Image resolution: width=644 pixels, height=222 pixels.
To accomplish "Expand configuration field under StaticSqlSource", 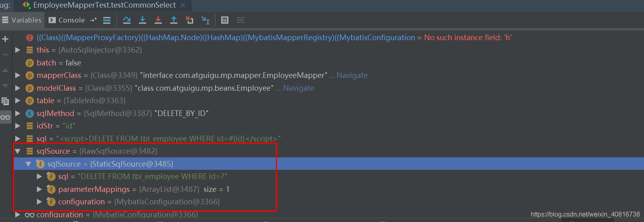I will click(39, 202).
